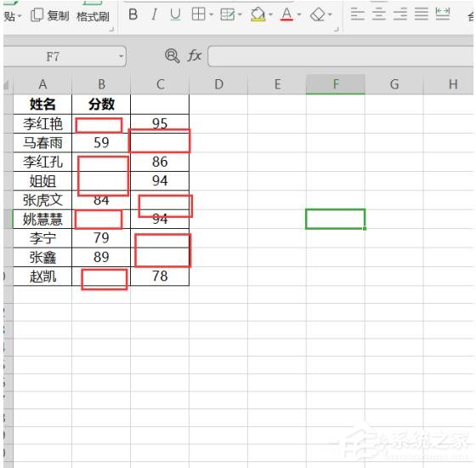Click the fx insert function button
Image resolution: width=476 pixels, height=468 pixels.
click(x=195, y=56)
